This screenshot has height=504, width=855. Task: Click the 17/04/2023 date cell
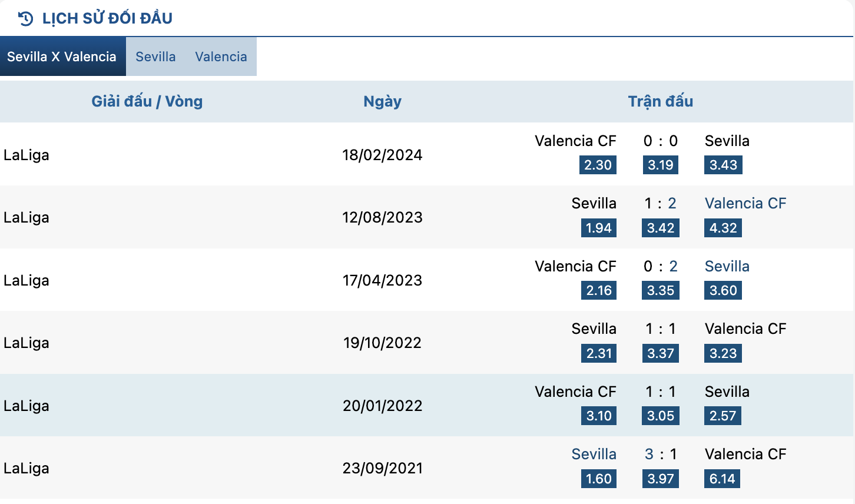click(x=382, y=280)
